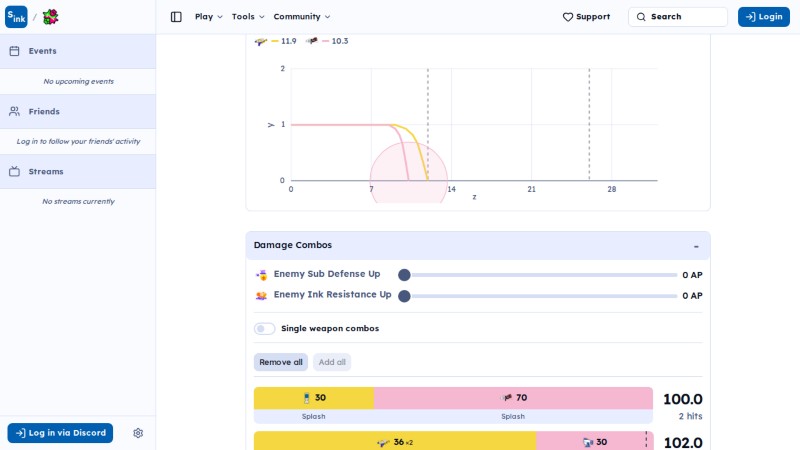This screenshot has height=450, width=800.
Task: Click 'No upcoming events' text
Action: [x=78, y=81]
